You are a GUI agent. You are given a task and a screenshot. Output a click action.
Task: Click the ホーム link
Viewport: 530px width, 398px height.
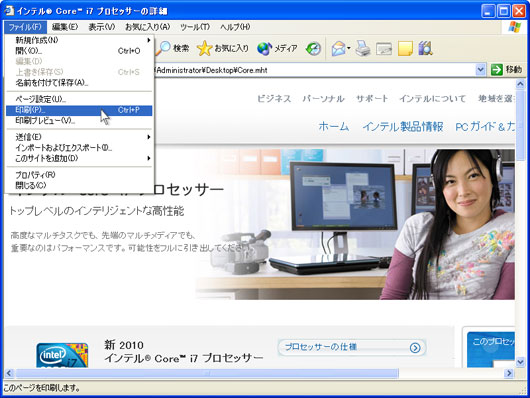(x=334, y=127)
